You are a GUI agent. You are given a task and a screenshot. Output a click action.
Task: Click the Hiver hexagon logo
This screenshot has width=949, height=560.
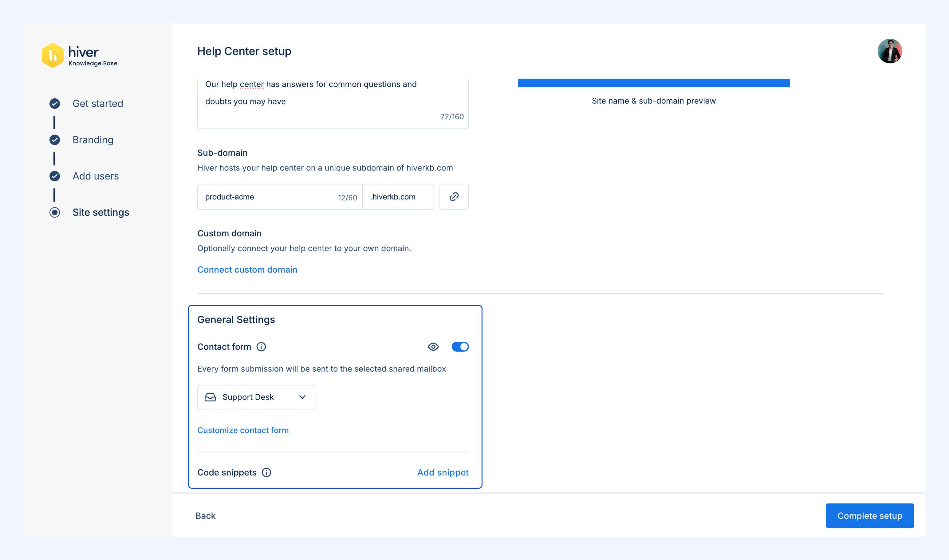(x=53, y=55)
